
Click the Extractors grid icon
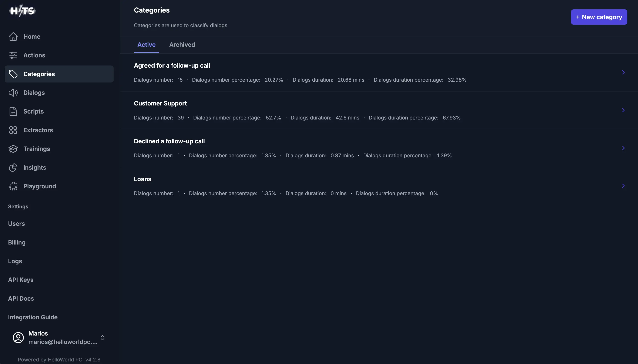pos(13,130)
